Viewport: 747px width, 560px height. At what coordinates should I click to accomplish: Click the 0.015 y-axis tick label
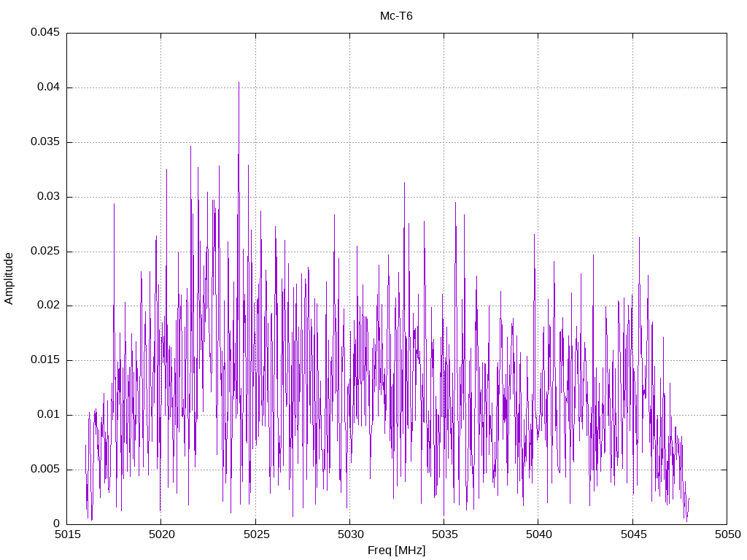tap(44, 360)
